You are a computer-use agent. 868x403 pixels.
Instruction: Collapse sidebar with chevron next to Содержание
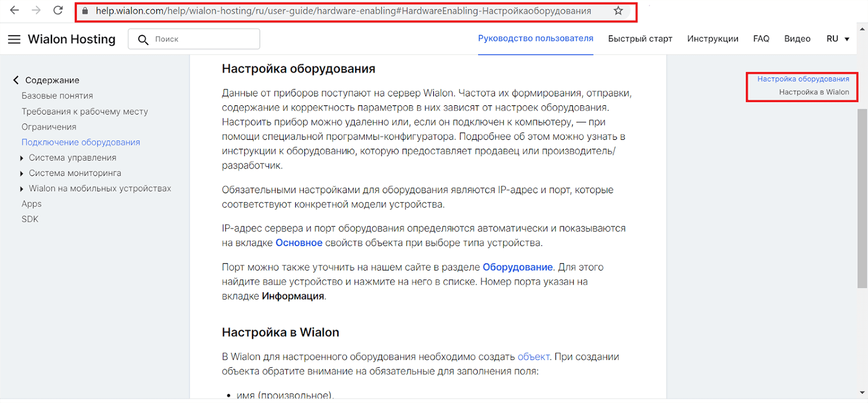[16, 80]
